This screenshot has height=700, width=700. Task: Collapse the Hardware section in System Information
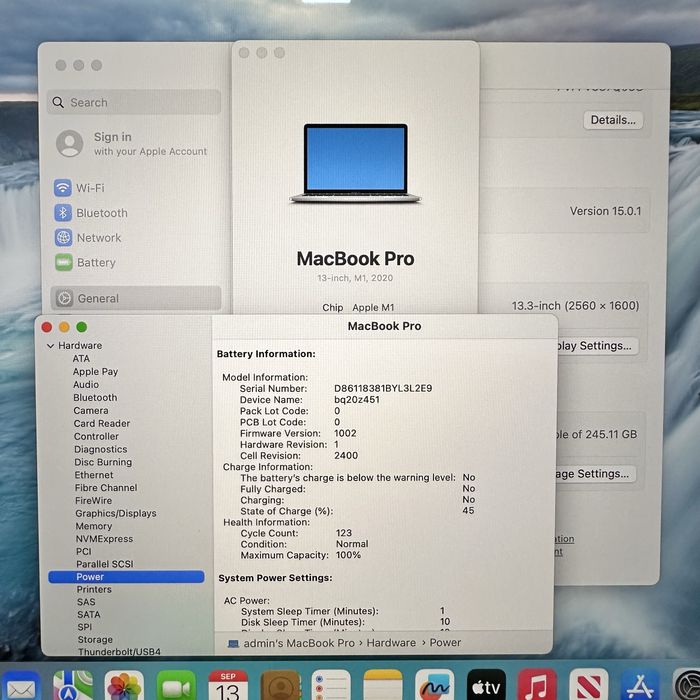(x=50, y=346)
